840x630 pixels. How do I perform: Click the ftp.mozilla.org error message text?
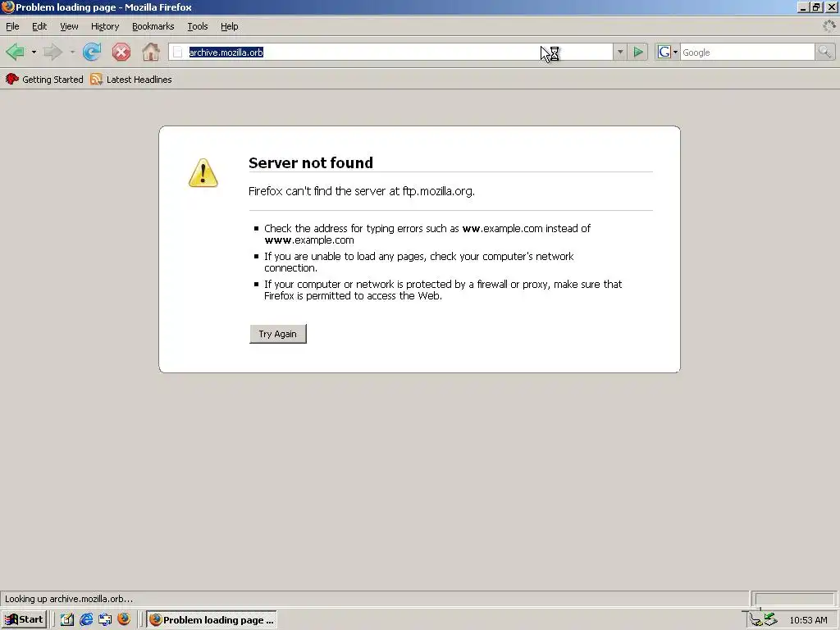click(362, 191)
